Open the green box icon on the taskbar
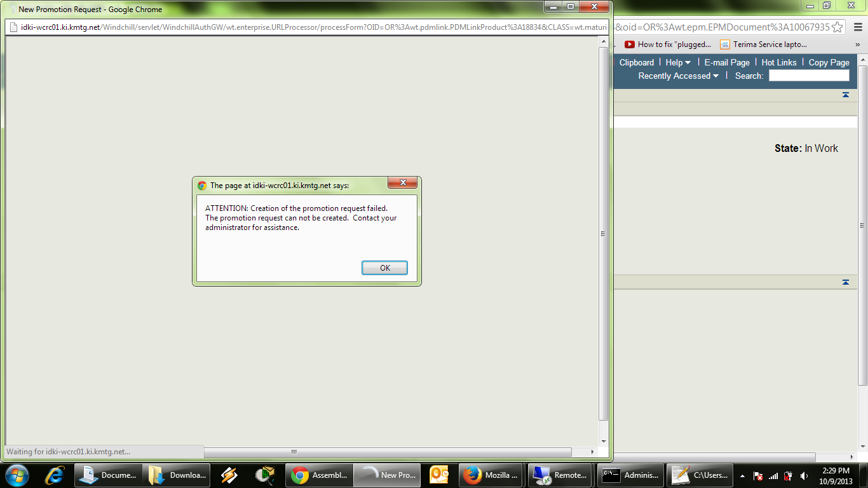 click(x=264, y=475)
